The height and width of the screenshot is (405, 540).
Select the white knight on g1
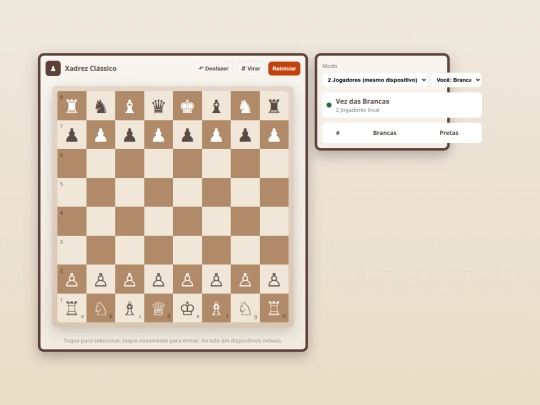[245, 308]
